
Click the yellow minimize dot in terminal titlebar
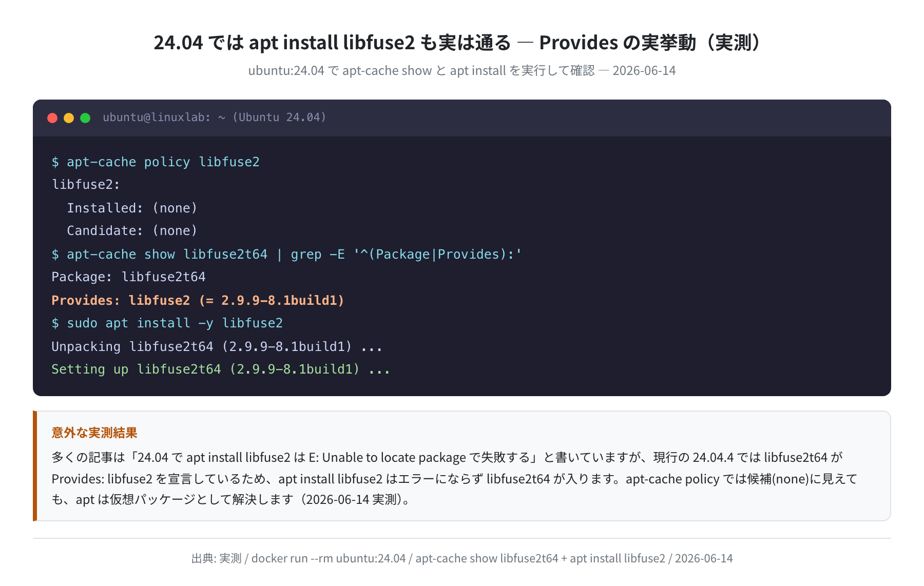tap(69, 118)
